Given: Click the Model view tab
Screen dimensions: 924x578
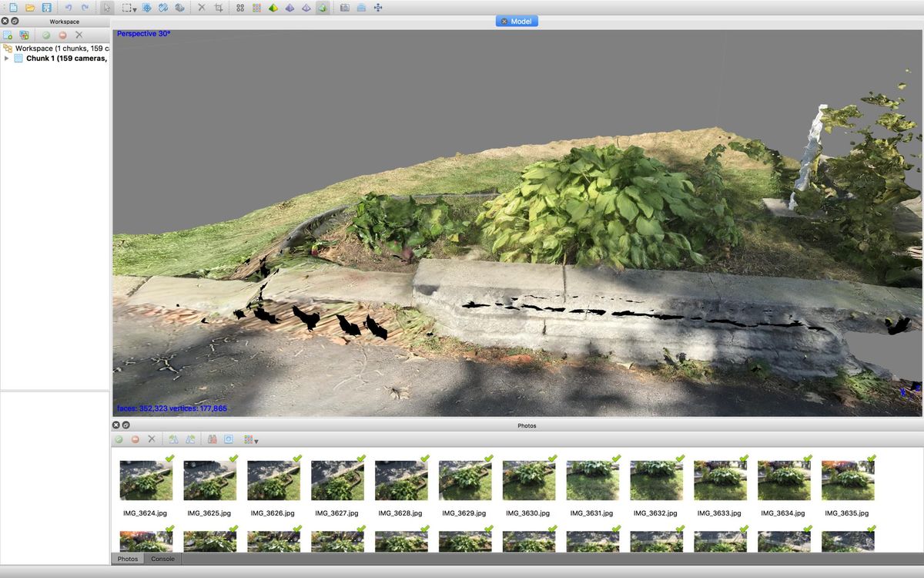Looking at the screenshot, I should pos(516,21).
